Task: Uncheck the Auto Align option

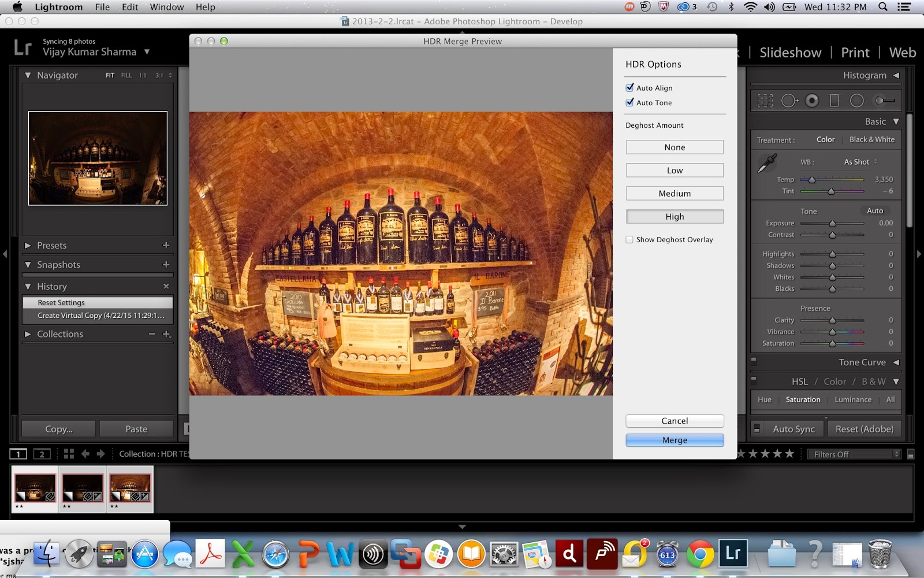Action: click(629, 88)
